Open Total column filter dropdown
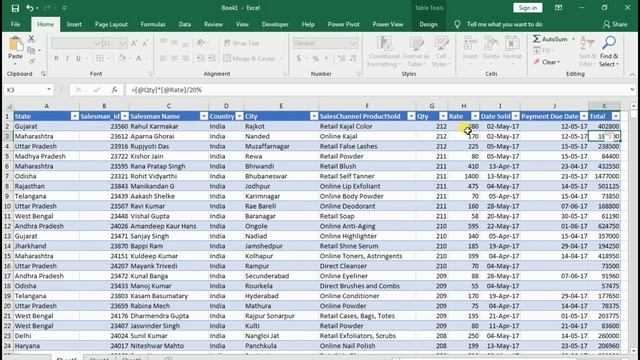 click(x=616, y=116)
